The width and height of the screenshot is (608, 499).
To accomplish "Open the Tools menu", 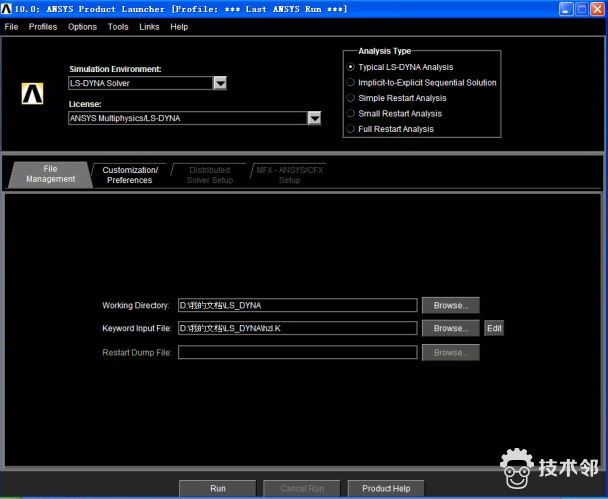I will pyautogui.click(x=118, y=27).
